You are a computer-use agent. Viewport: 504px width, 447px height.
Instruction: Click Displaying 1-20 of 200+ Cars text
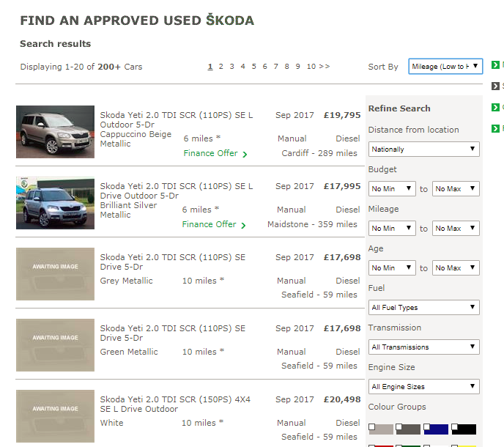(x=81, y=67)
